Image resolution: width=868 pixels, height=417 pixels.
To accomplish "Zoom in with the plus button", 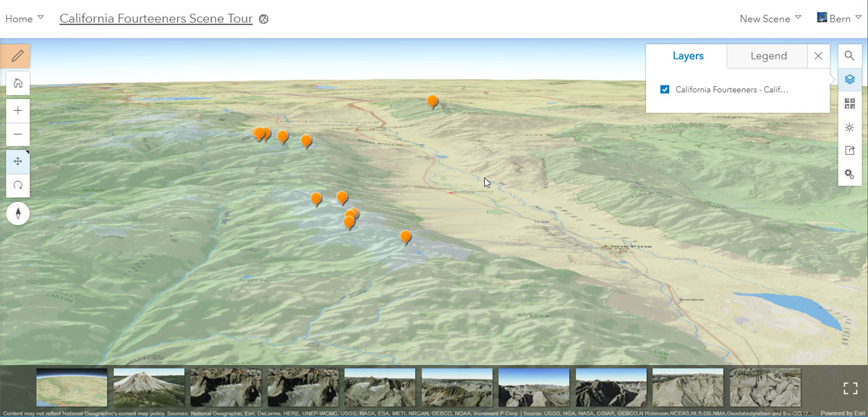I will 17,111.
